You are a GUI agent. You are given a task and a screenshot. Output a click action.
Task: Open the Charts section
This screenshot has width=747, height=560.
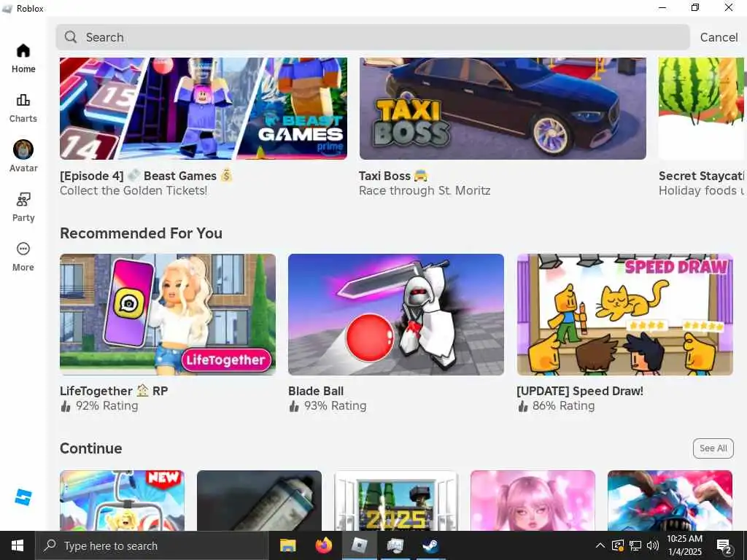pos(23,108)
